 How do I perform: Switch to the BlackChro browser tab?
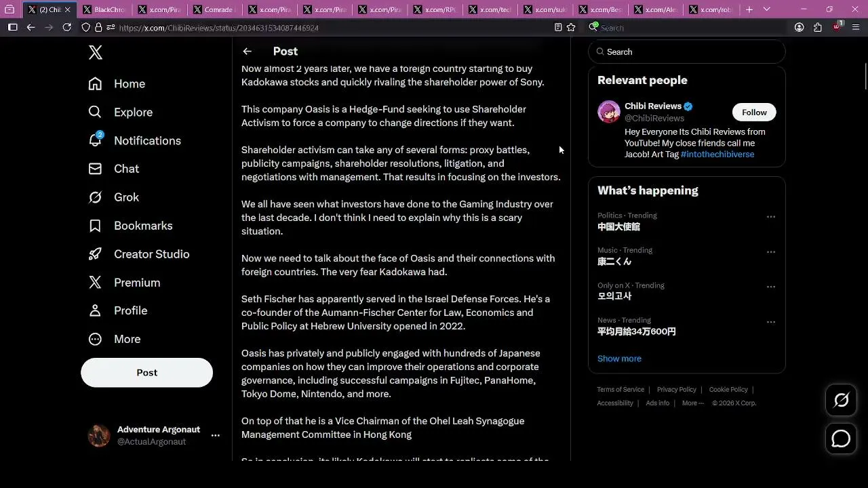tap(104, 9)
